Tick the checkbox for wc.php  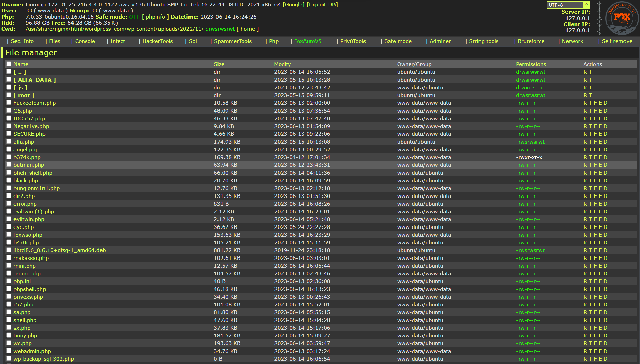9,343
